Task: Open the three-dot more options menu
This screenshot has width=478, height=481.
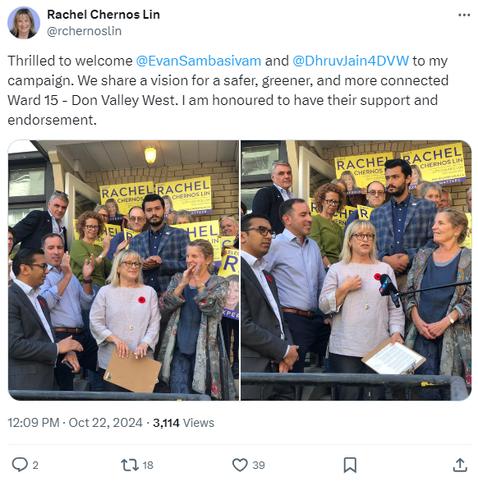Action: click(x=464, y=15)
